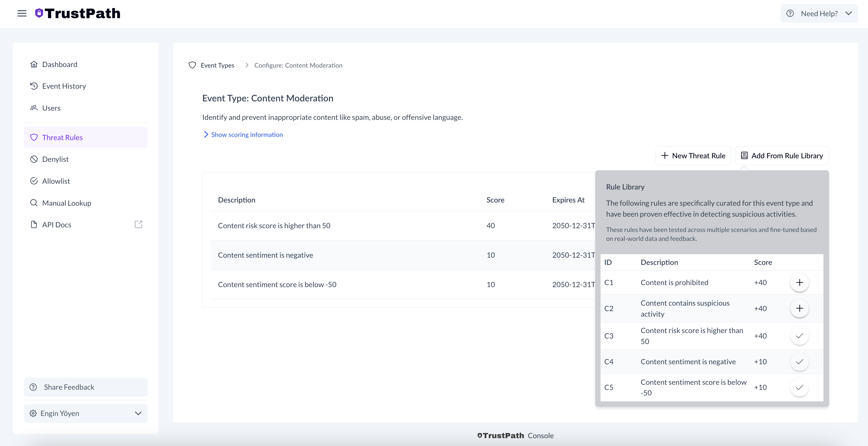Click the Need Help question mark icon
The height and width of the screenshot is (446, 868).
[x=790, y=14]
